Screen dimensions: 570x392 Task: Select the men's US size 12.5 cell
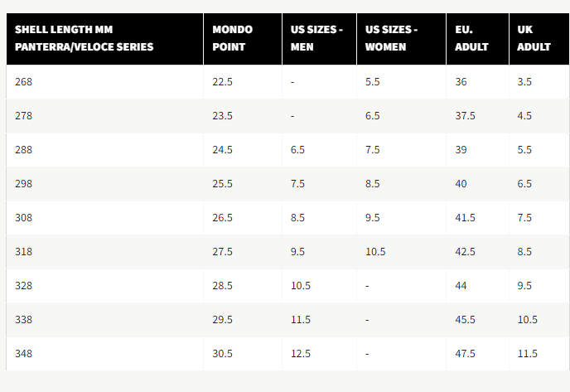point(301,354)
